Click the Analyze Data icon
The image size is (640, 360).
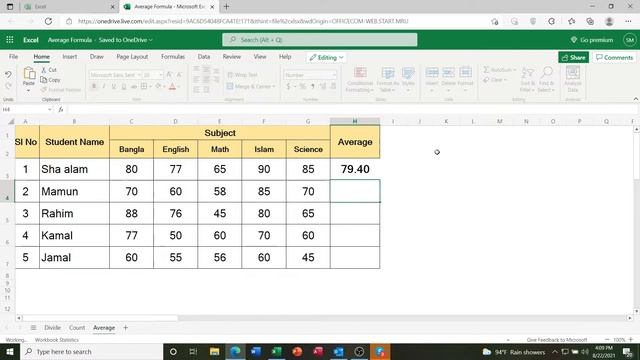(x=573, y=73)
